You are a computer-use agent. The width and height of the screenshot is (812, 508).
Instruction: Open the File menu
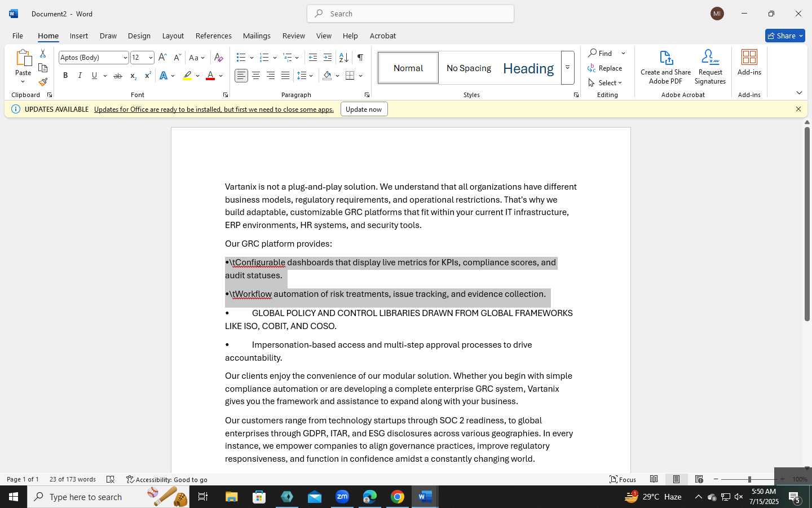(17, 36)
